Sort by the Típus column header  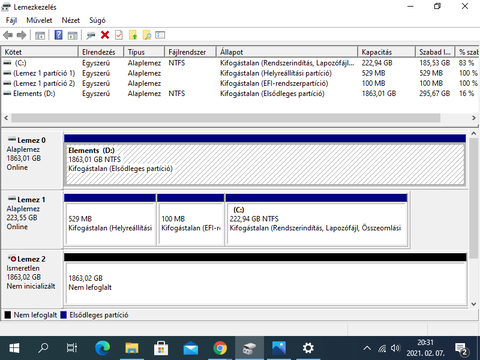coord(145,52)
